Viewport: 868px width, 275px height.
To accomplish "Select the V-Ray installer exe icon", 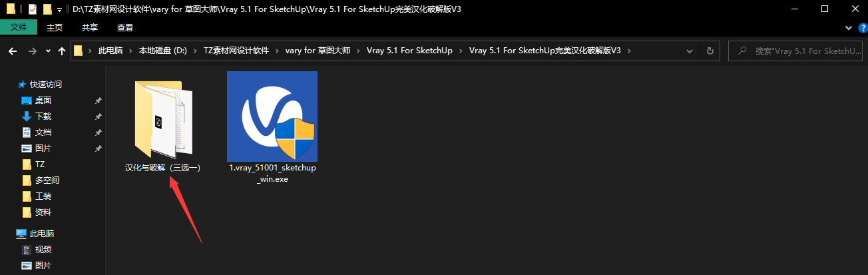I will point(272,116).
